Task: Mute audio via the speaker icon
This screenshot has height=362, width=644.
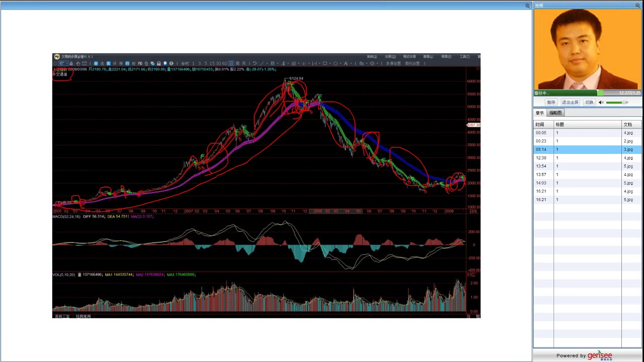Action: [601, 103]
